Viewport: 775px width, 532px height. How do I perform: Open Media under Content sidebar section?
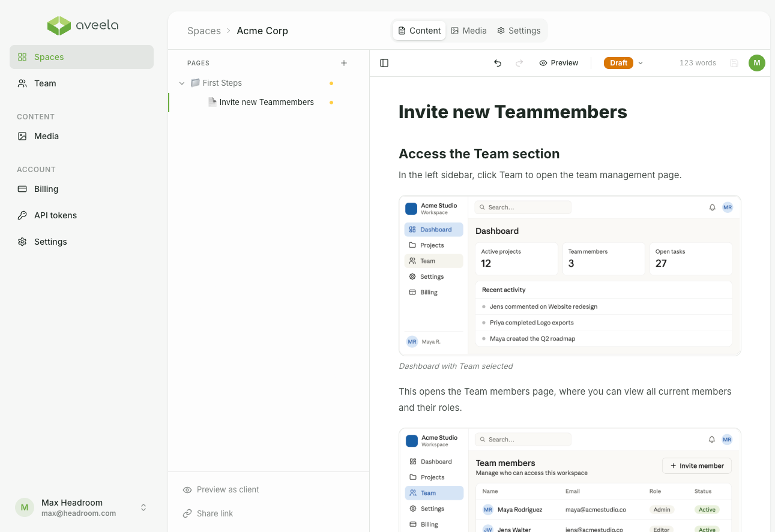point(82,136)
